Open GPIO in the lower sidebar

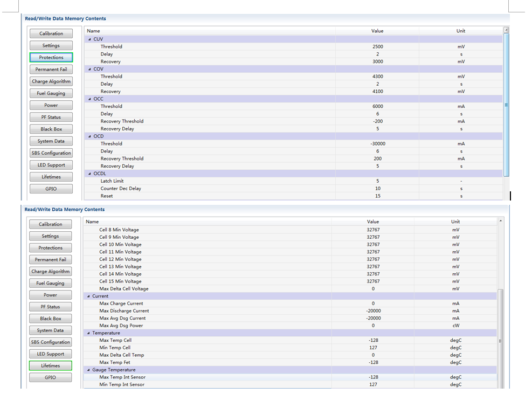click(51, 377)
